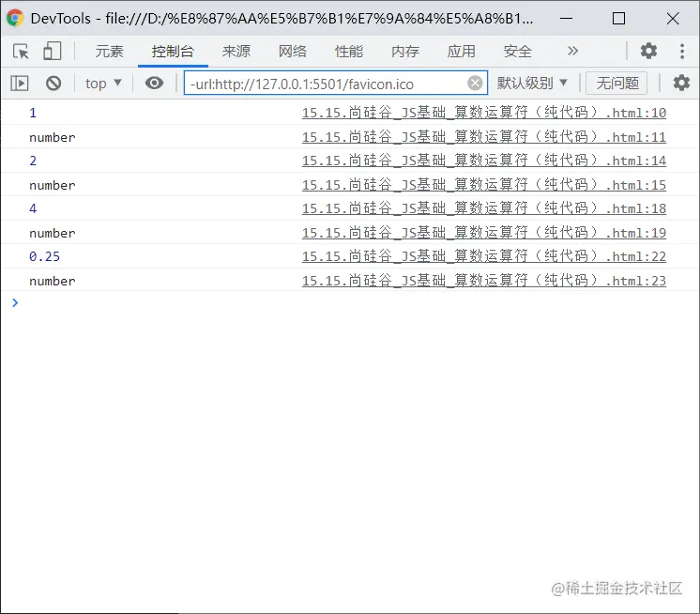The width and height of the screenshot is (700, 614).
Task: Expand more tabs with the » chevron
Action: pyautogui.click(x=572, y=51)
